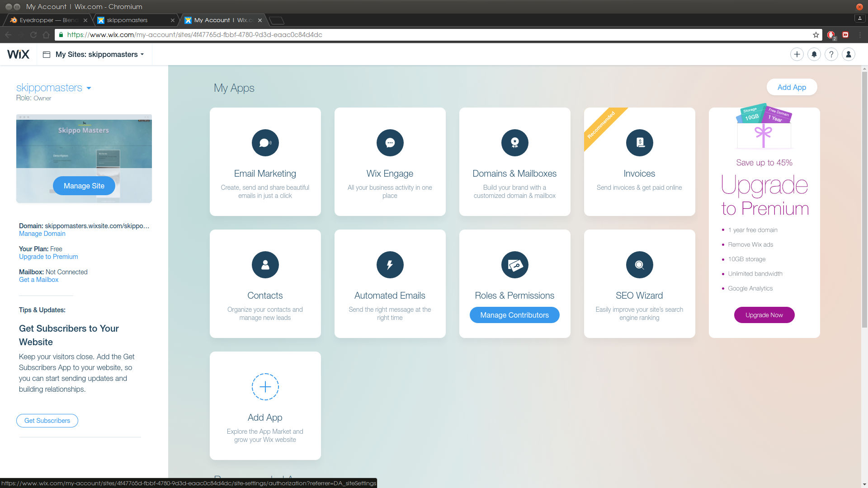The image size is (868, 488).
Task: Click the green lock secure-site icon
Action: click(x=61, y=35)
